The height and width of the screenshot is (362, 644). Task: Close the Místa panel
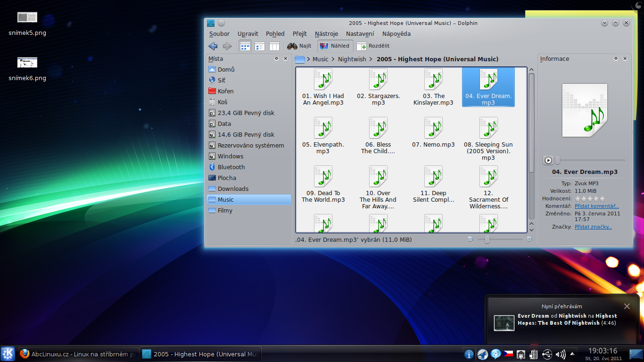tap(286, 59)
